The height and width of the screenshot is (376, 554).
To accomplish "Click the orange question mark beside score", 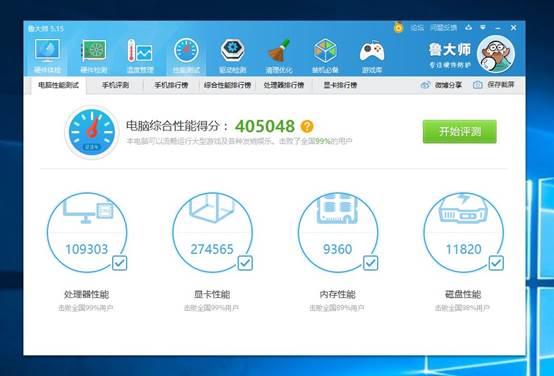I will click(307, 126).
